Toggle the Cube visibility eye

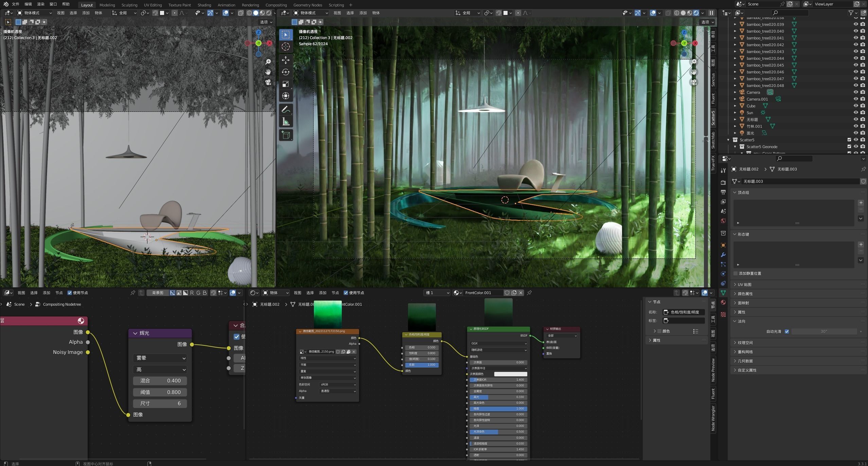point(856,106)
